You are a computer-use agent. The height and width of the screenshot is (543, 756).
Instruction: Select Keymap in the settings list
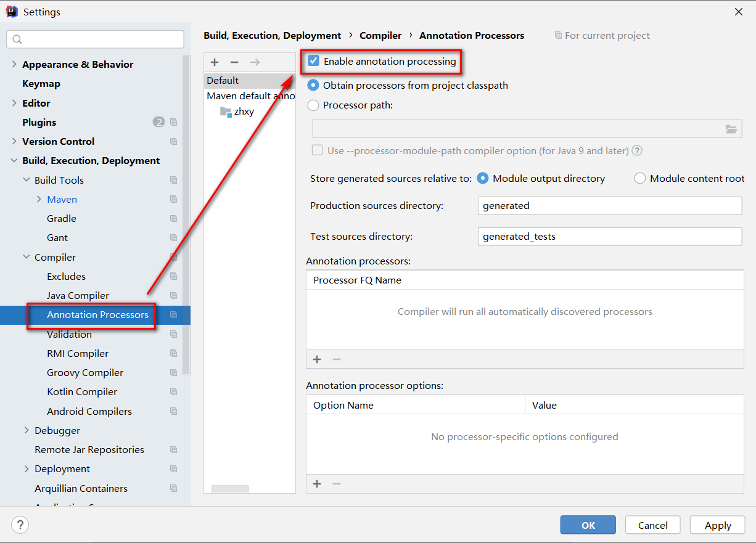(41, 83)
